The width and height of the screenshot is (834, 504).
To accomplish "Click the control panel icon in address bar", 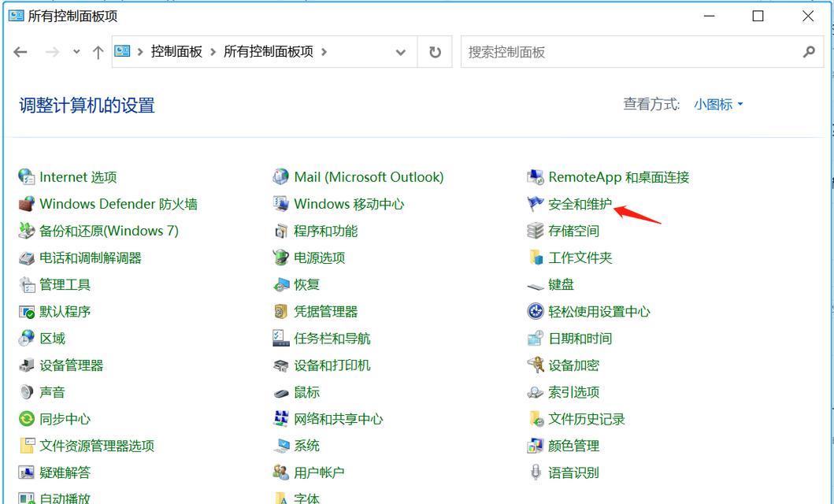I will point(122,51).
